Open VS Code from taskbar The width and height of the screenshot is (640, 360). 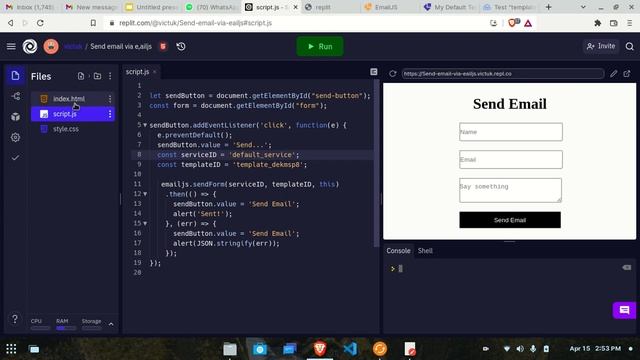(350, 349)
